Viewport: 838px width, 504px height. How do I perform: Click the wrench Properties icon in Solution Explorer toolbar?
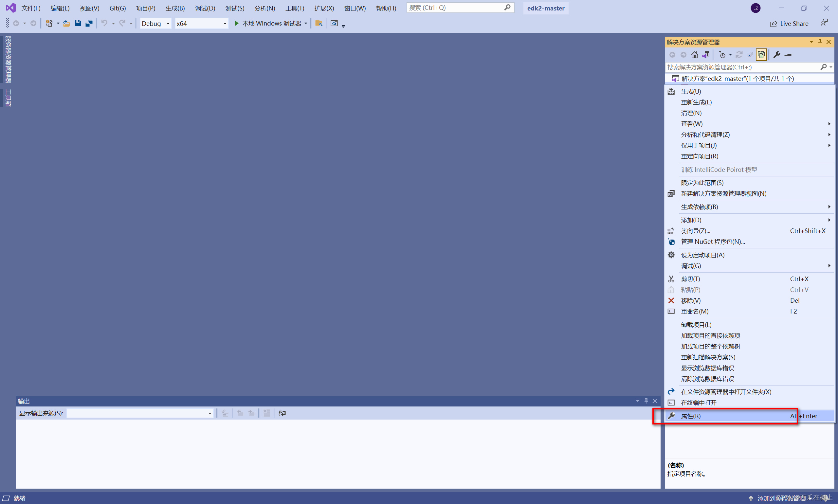click(777, 55)
